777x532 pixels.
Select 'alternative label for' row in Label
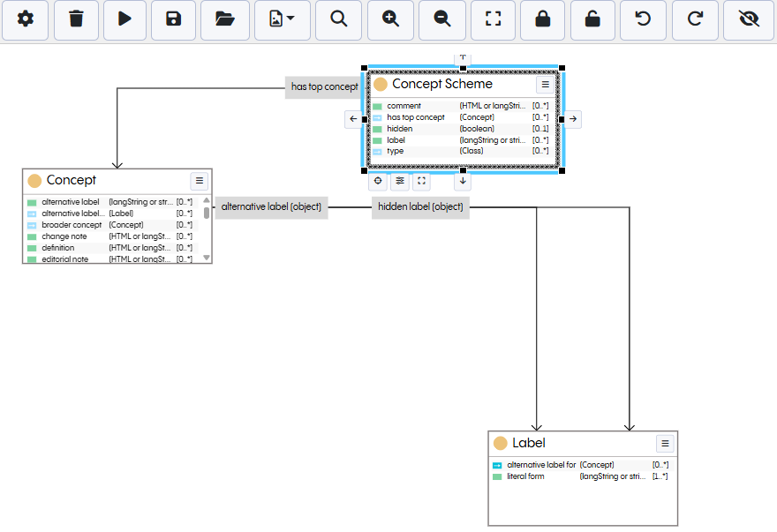581,465
